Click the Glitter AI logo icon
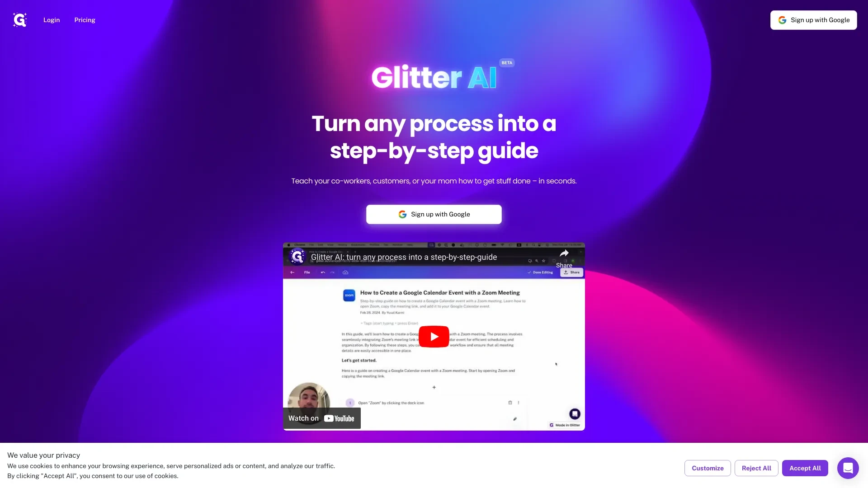 (20, 20)
